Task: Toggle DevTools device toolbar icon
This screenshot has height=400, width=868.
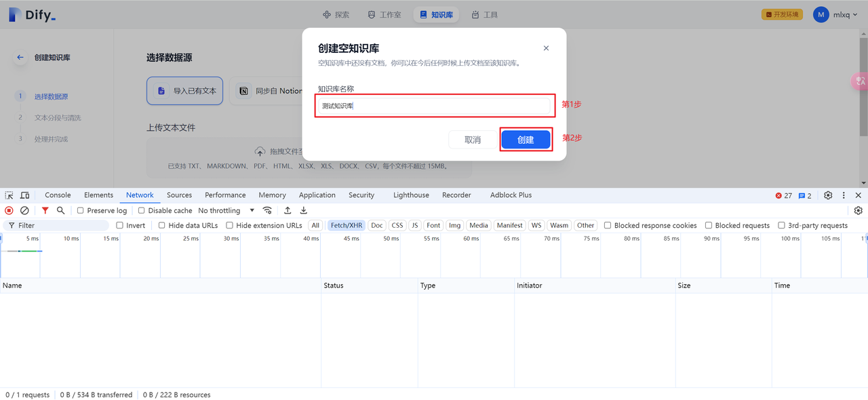Action: point(25,195)
